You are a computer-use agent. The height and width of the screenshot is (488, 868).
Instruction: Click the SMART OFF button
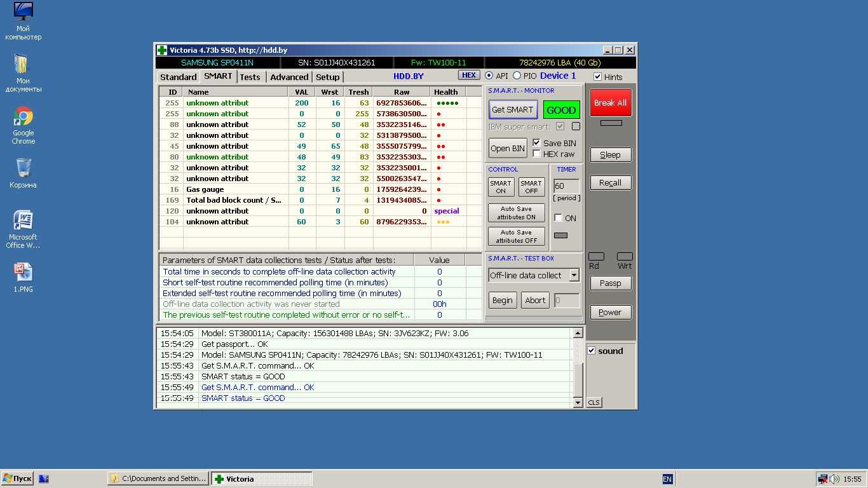[x=531, y=187]
